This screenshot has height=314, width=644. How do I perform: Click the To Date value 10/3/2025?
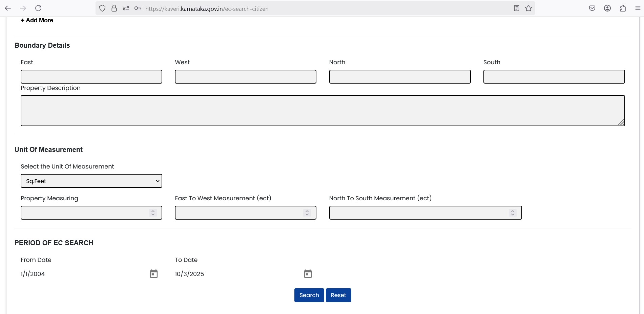pyautogui.click(x=189, y=274)
